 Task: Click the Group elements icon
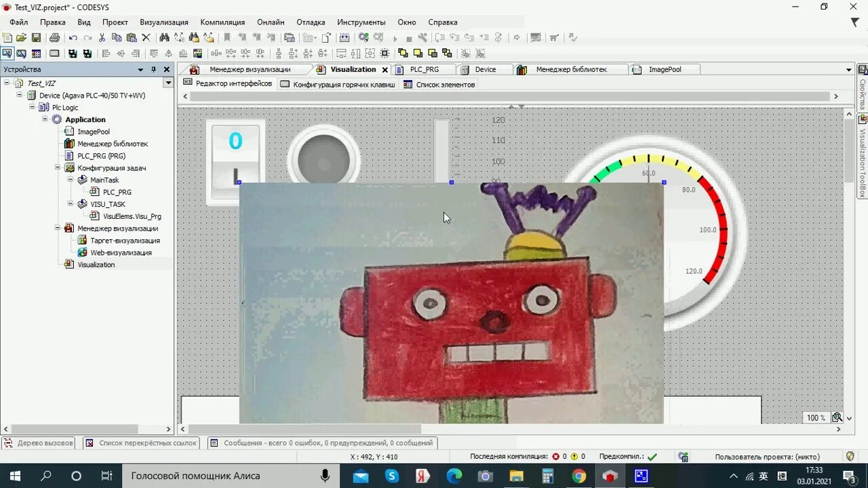point(466,54)
